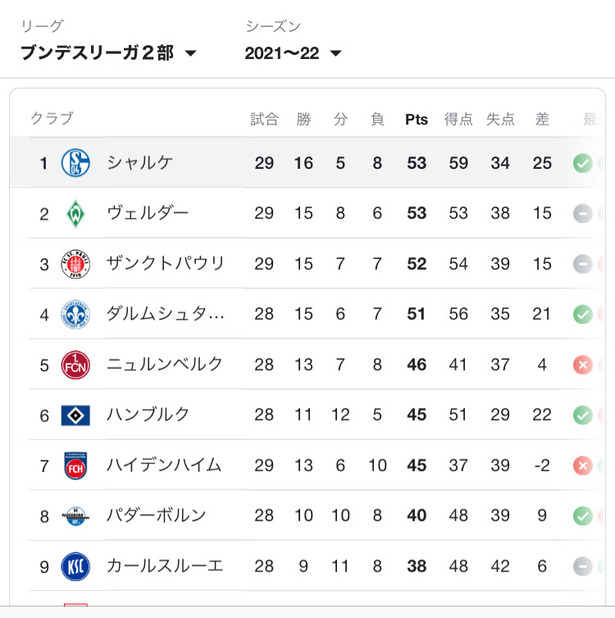Click the Pts column header
Image resolution: width=615 pixels, height=618 pixels.
[x=416, y=119]
